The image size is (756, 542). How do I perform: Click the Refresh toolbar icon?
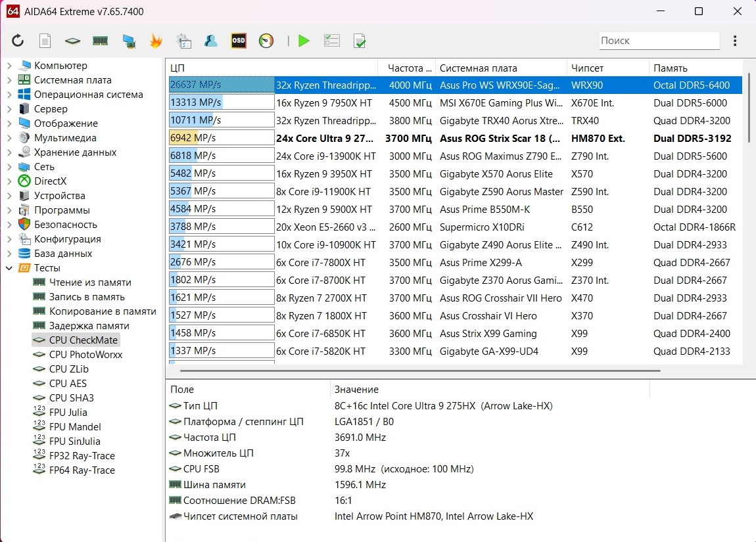tap(18, 41)
